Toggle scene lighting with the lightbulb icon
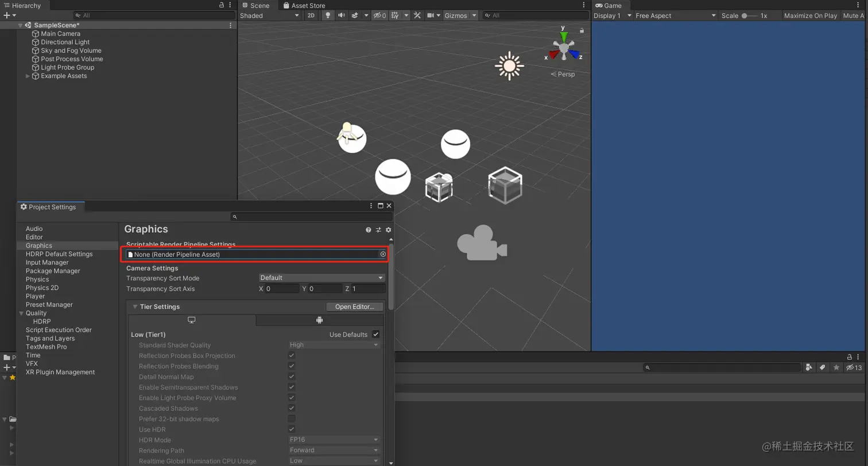The image size is (868, 466). [328, 16]
